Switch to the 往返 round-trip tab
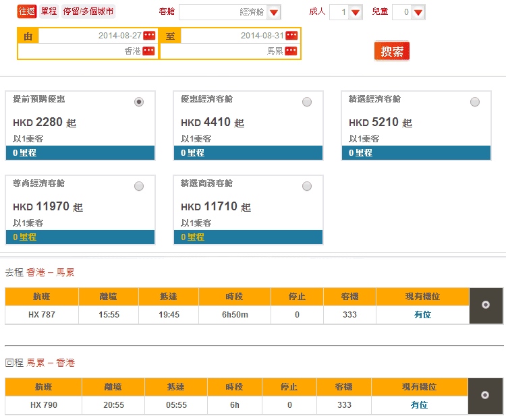Viewport: 506px width, 420px height. [x=26, y=11]
